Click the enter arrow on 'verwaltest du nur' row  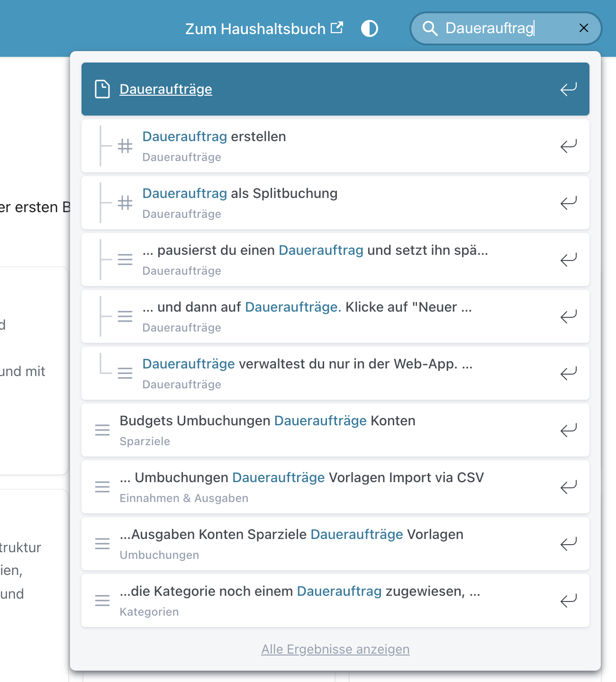click(x=569, y=373)
